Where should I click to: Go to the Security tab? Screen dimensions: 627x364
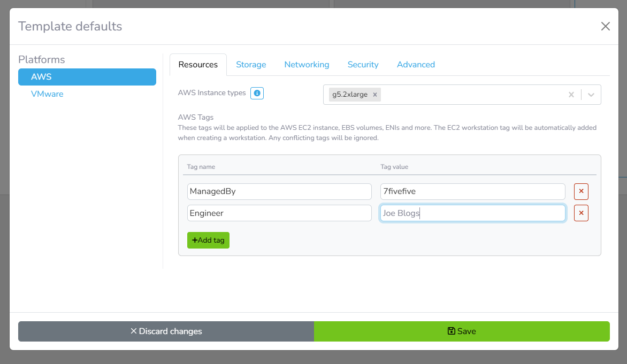click(363, 65)
